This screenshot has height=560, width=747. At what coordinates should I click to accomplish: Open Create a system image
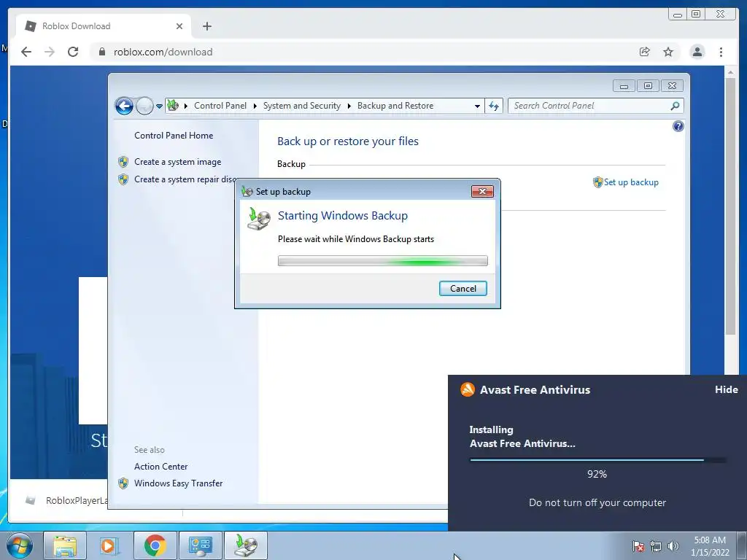(177, 162)
